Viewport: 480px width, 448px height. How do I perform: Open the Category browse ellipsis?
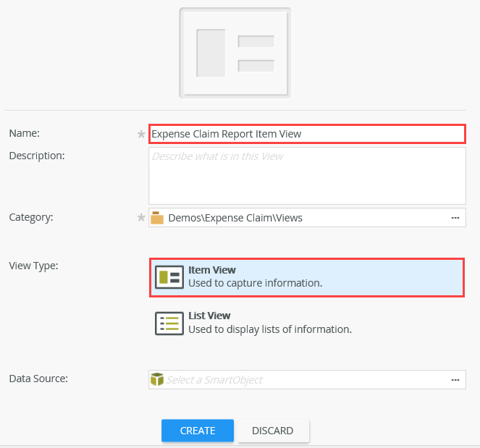tap(455, 217)
